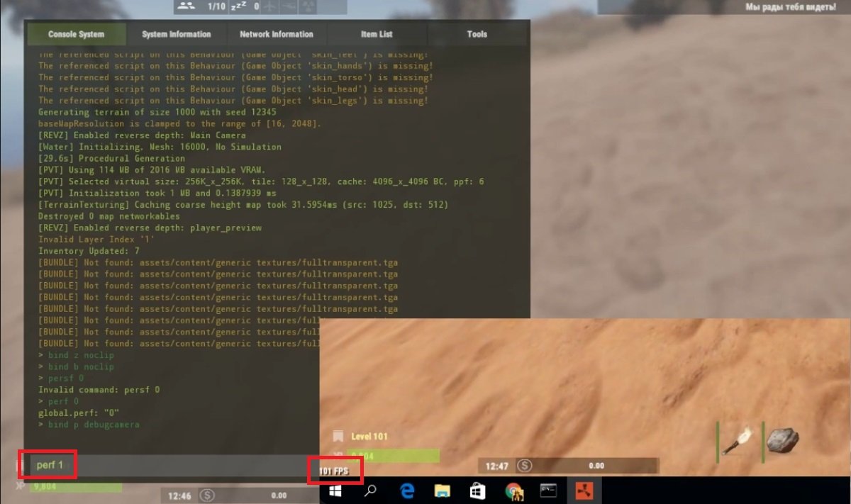The width and height of the screenshot is (851, 504).
Task: Launch Microsoft Edge from the taskbar
Action: point(407,490)
